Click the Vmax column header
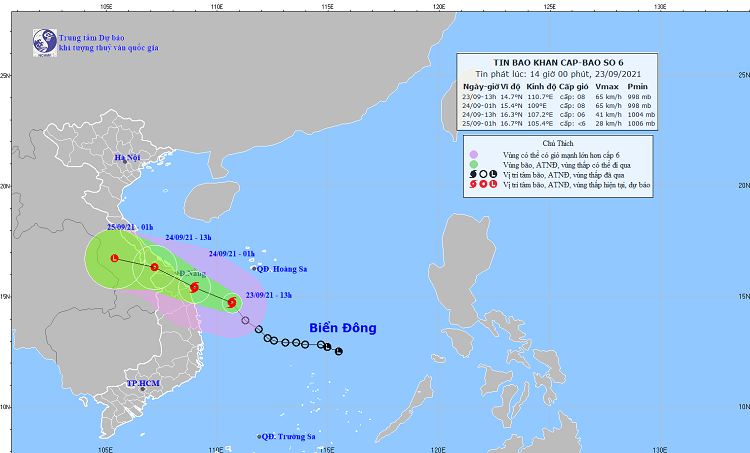 pos(606,88)
